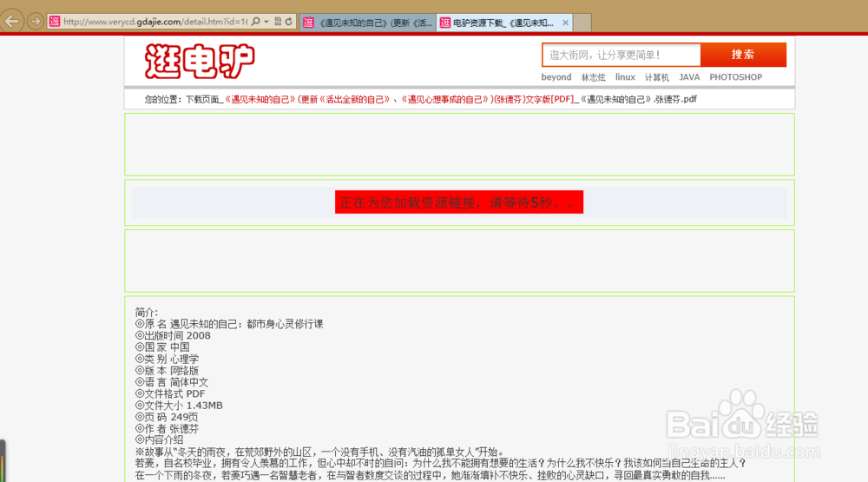Click the 类别 心理学 line
This screenshot has height=482, width=868.
coord(167,359)
